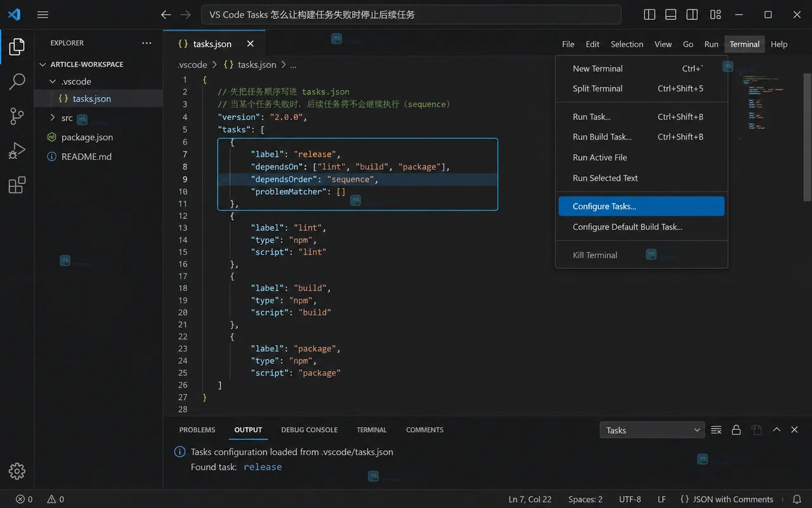Click the .vscode breadcrumb segment

pyautogui.click(x=193, y=65)
